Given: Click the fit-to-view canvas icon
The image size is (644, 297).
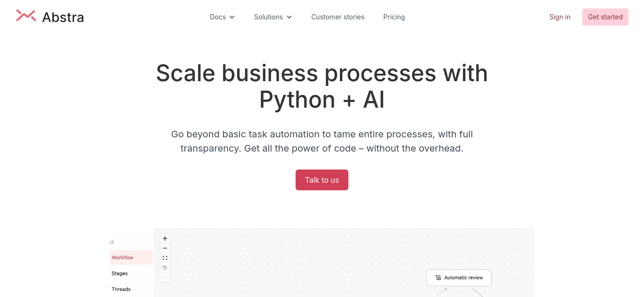Looking at the screenshot, I should (x=165, y=258).
